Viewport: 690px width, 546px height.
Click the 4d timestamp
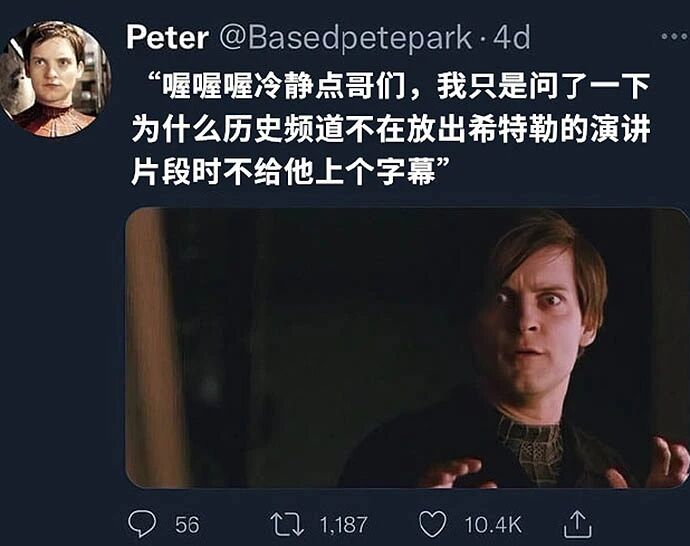pos(511,38)
